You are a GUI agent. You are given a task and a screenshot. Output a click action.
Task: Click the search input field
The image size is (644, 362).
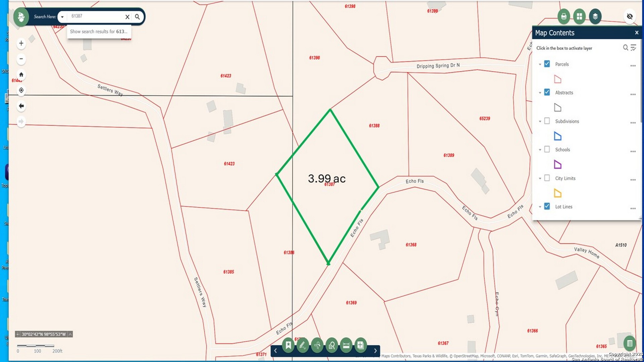96,16
